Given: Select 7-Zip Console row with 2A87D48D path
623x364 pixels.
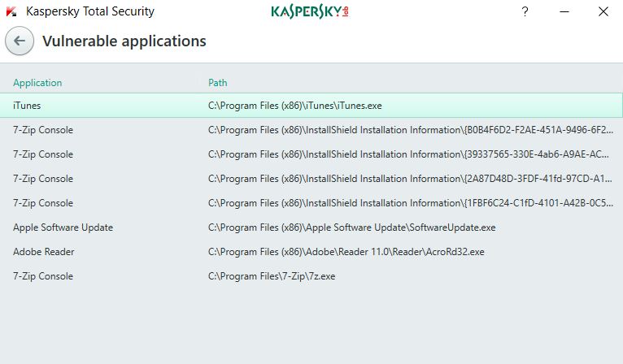Looking at the screenshot, I should (311, 179).
